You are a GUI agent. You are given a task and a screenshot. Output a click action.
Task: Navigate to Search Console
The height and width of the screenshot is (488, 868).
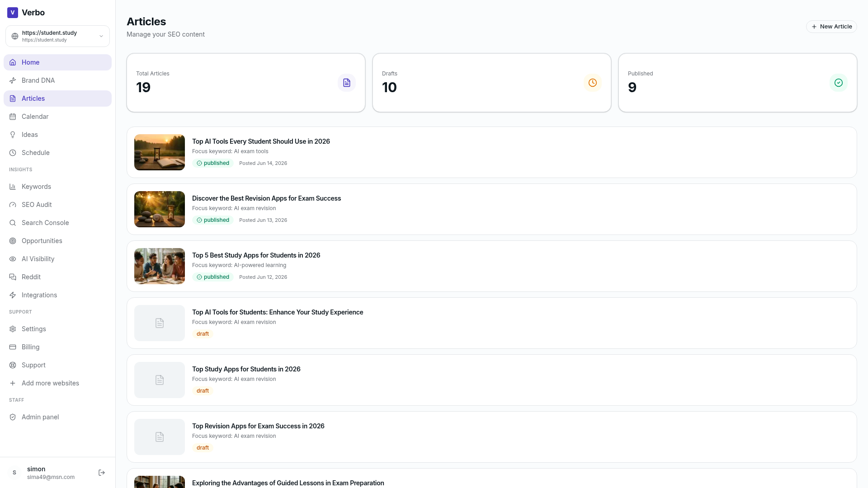57,223
